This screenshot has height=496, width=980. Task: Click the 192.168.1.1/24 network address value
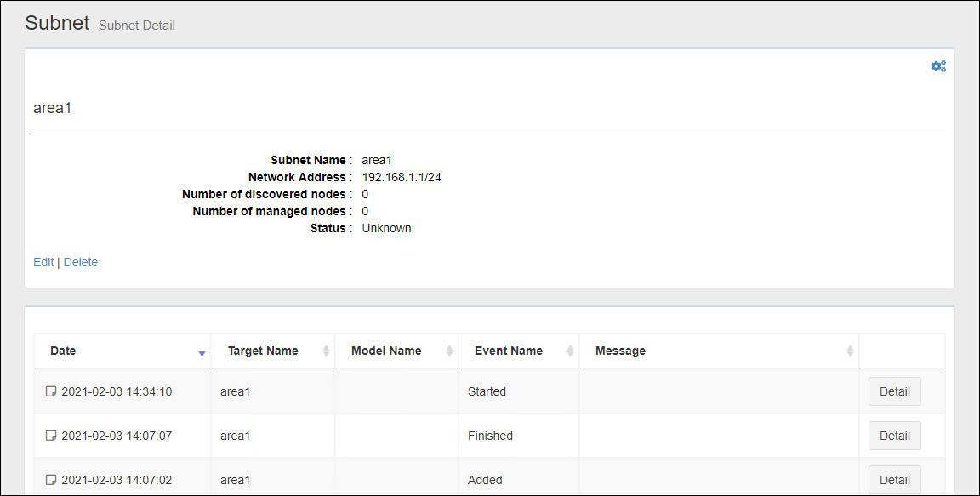click(x=402, y=177)
